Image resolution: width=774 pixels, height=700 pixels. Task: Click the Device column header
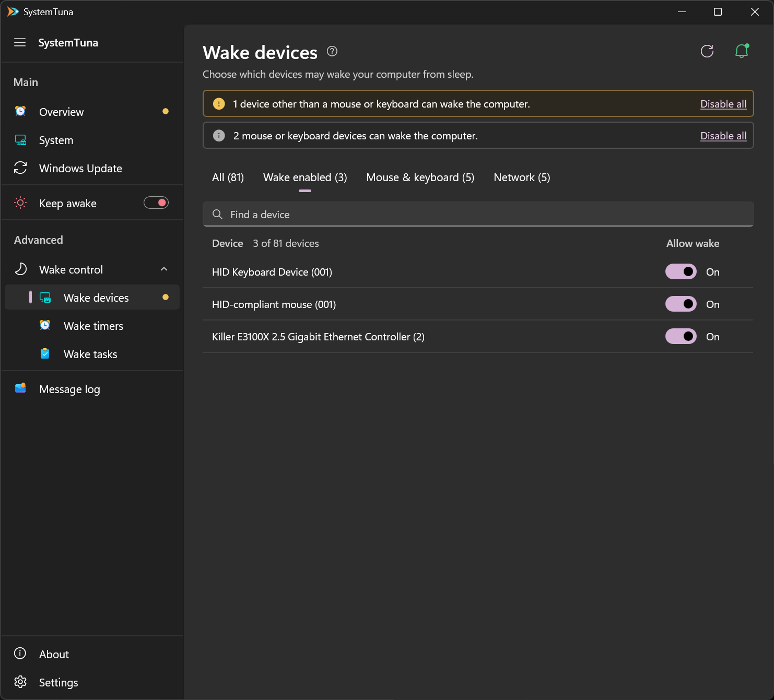tap(228, 243)
